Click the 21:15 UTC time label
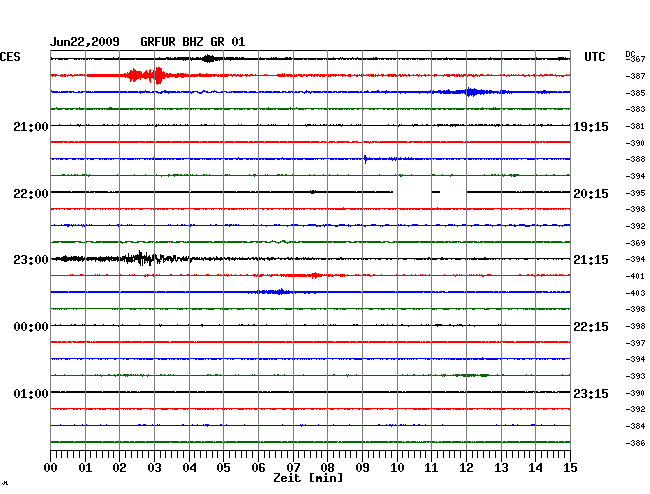Image resolution: width=650 pixels, height=494 pixels. point(591,260)
